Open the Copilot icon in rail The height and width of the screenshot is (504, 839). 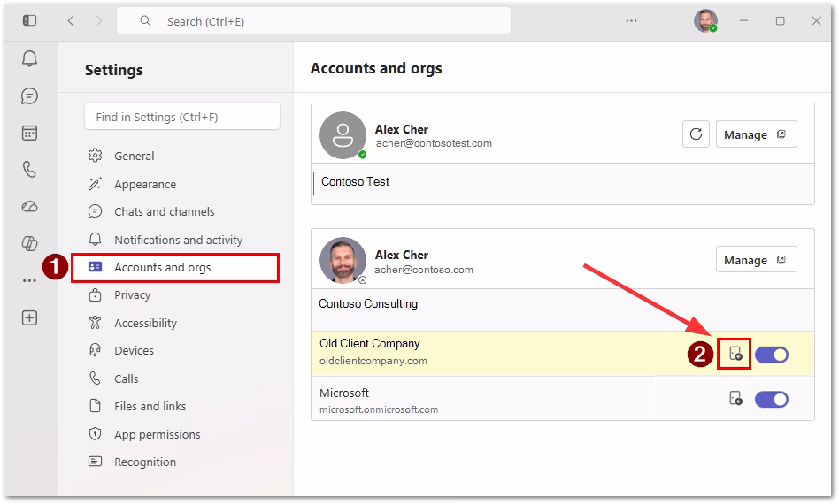click(x=29, y=244)
